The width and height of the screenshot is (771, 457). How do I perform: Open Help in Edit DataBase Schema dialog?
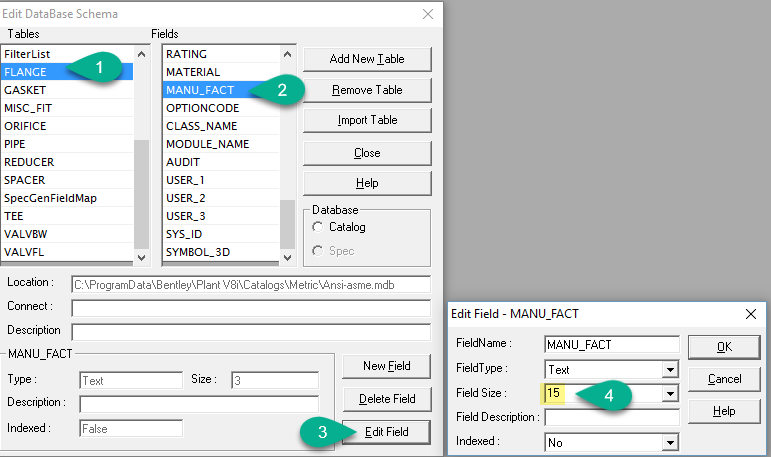tap(367, 183)
